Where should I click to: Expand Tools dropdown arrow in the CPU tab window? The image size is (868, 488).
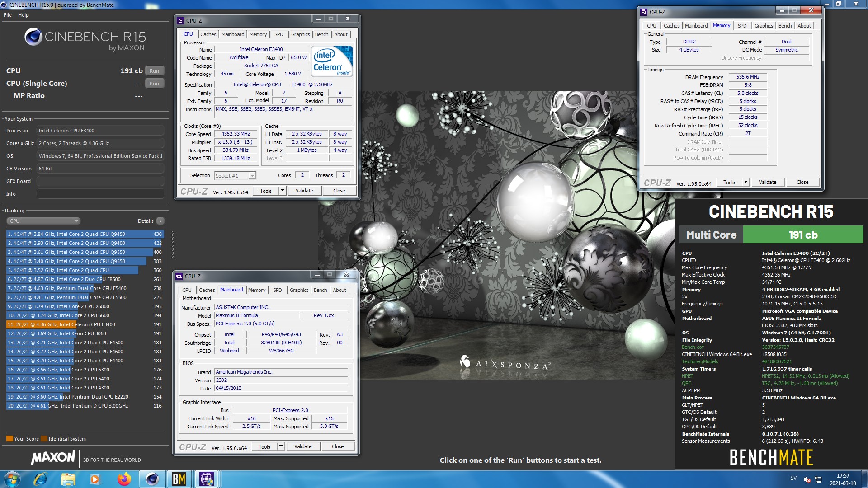coord(282,191)
